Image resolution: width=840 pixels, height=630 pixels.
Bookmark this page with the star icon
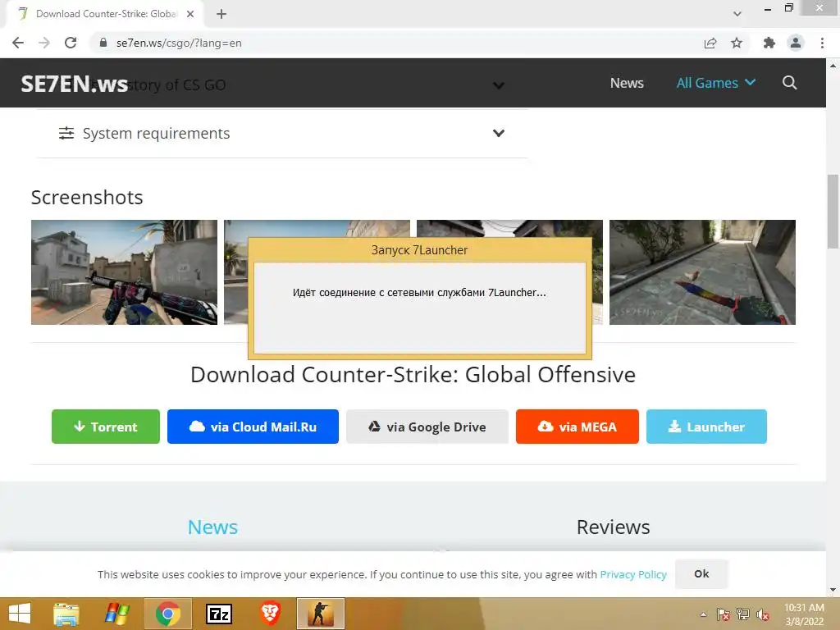(737, 43)
